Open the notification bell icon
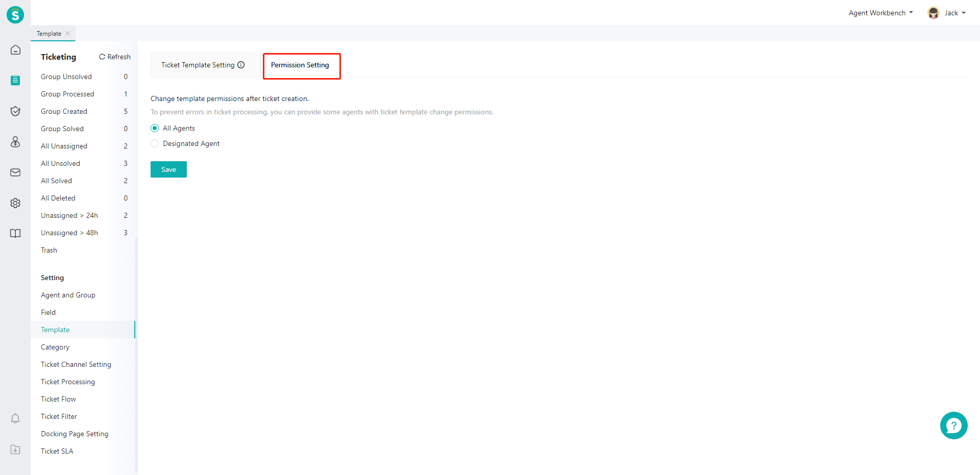 (15, 419)
